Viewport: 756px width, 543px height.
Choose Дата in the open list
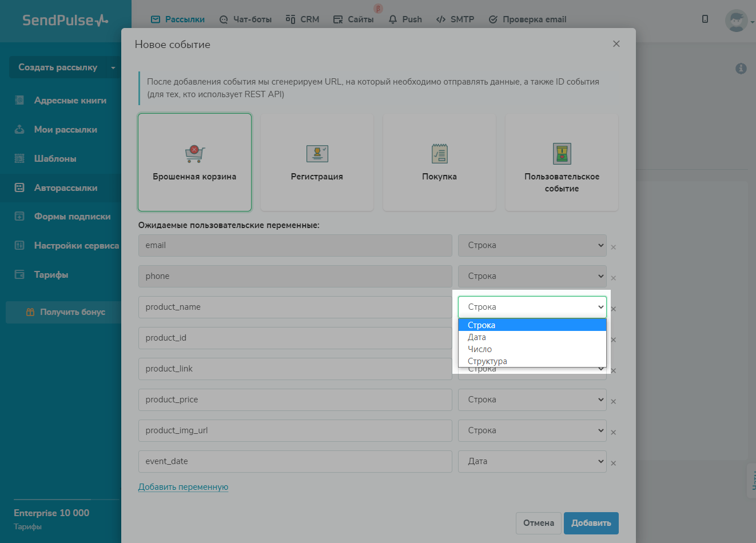coord(532,337)
